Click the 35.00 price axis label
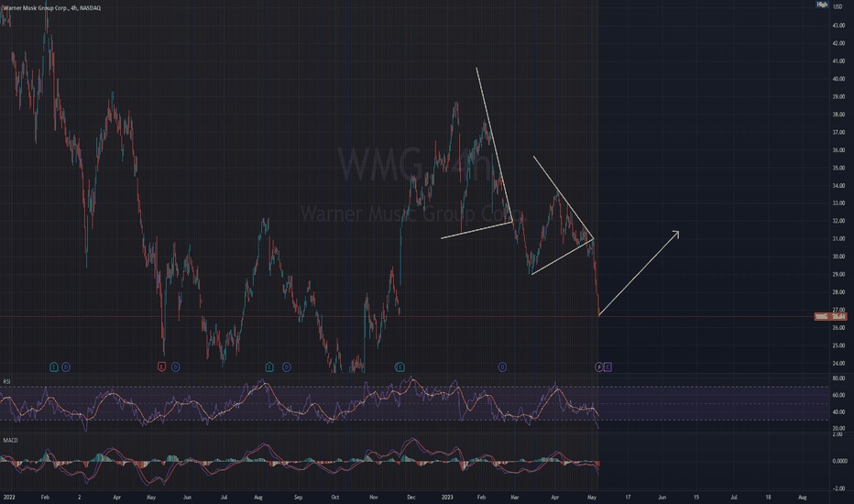Image resolution: width=854 pixels, height=504 pixels. click(838, 168)
